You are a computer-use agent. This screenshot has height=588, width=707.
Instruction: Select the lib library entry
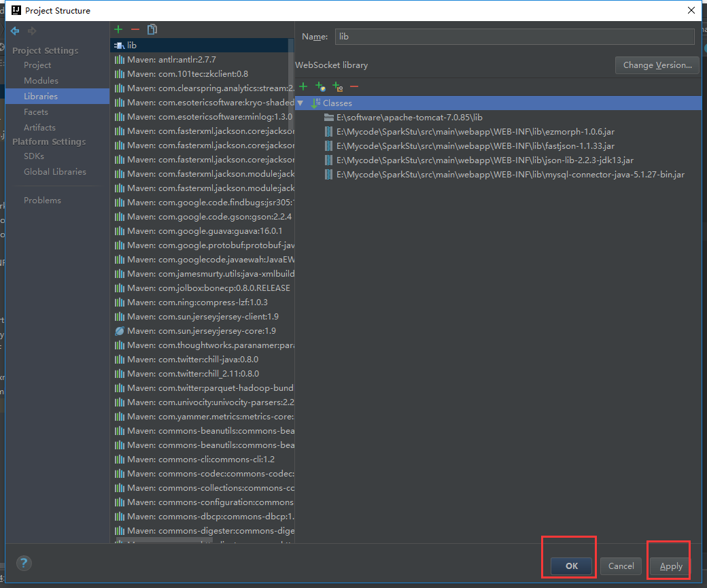click(202, 45)
